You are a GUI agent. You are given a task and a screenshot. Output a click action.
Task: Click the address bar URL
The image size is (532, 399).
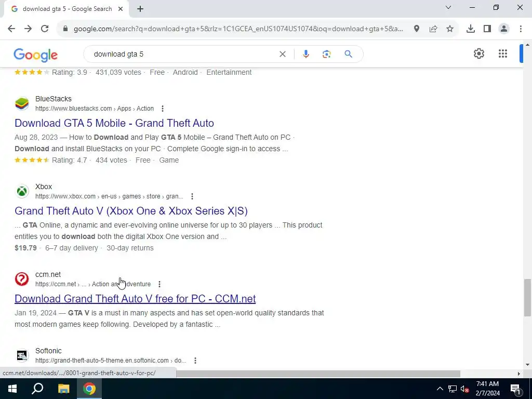pos(238,29)
